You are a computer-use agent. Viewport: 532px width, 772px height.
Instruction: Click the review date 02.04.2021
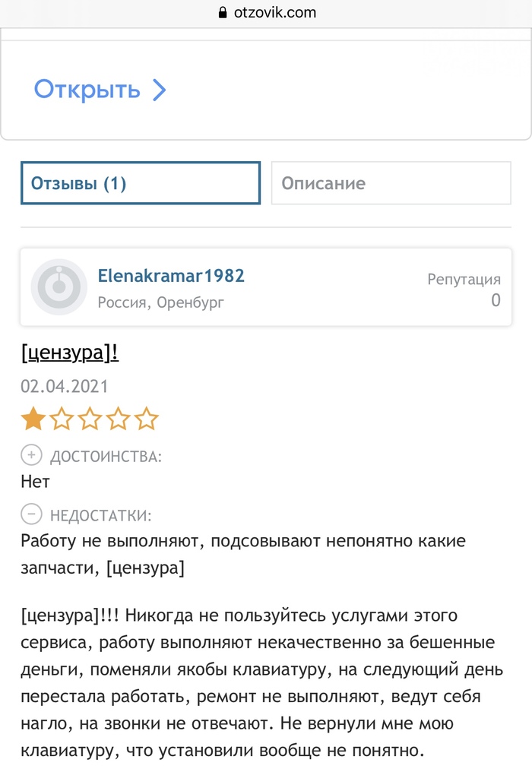65,386
